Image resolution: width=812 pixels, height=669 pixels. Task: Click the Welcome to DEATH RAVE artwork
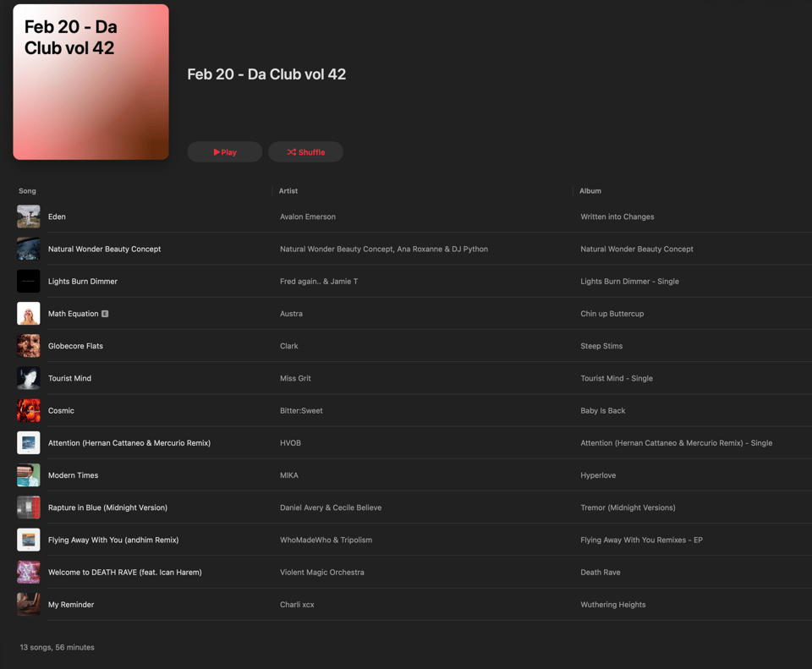click(x=29, y=573)
